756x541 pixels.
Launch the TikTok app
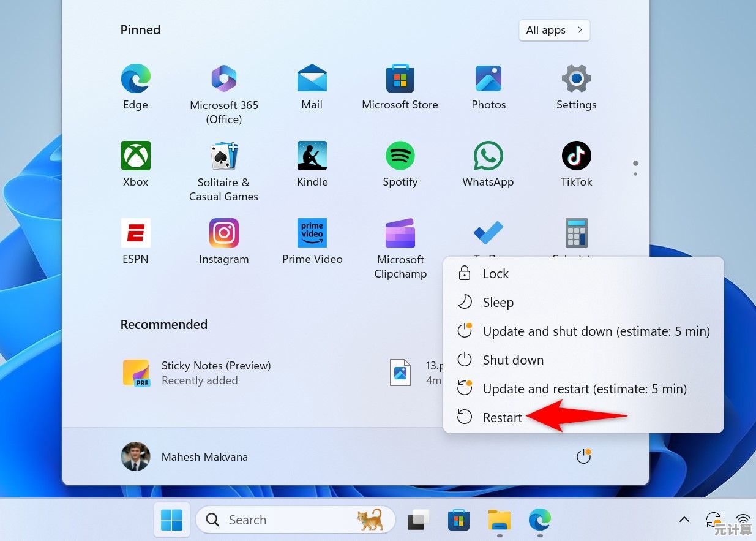click(576, 157)
